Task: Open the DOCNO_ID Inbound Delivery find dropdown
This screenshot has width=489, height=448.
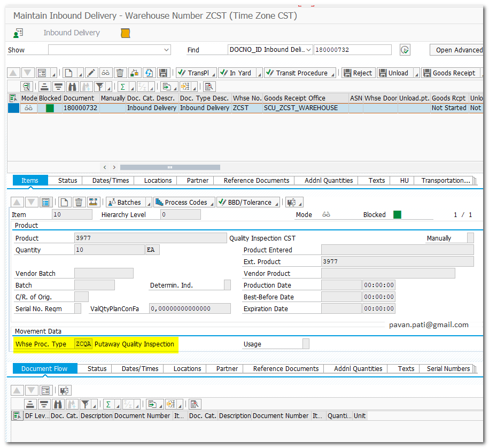Action: (x=308, y=50)
